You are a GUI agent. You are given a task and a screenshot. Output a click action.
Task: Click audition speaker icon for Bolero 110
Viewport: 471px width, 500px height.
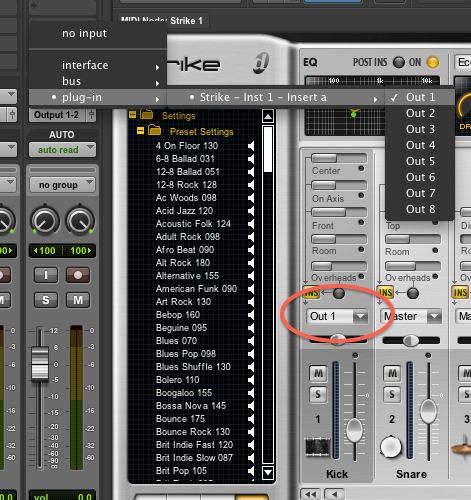tap(251, 380)
